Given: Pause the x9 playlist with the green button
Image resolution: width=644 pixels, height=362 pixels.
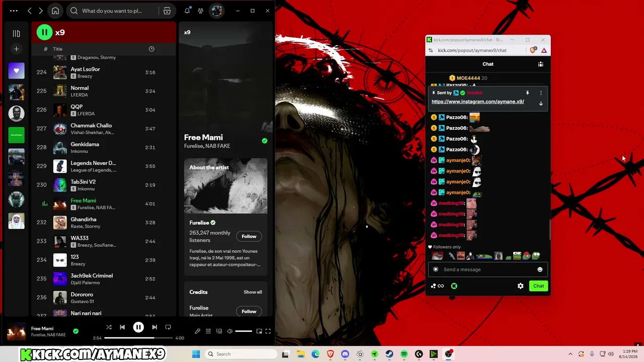Looking at the screenshot, I should 44,33.
